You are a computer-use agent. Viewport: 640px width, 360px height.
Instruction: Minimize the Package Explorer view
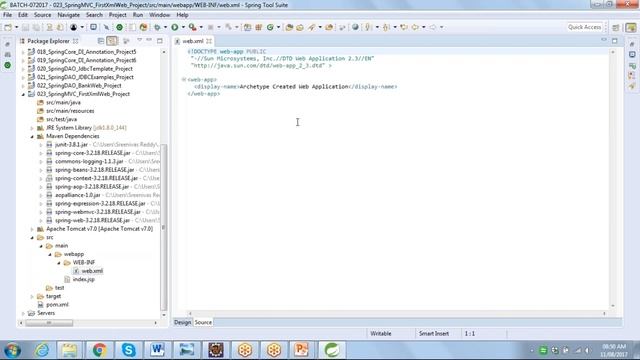coord(149,40)
